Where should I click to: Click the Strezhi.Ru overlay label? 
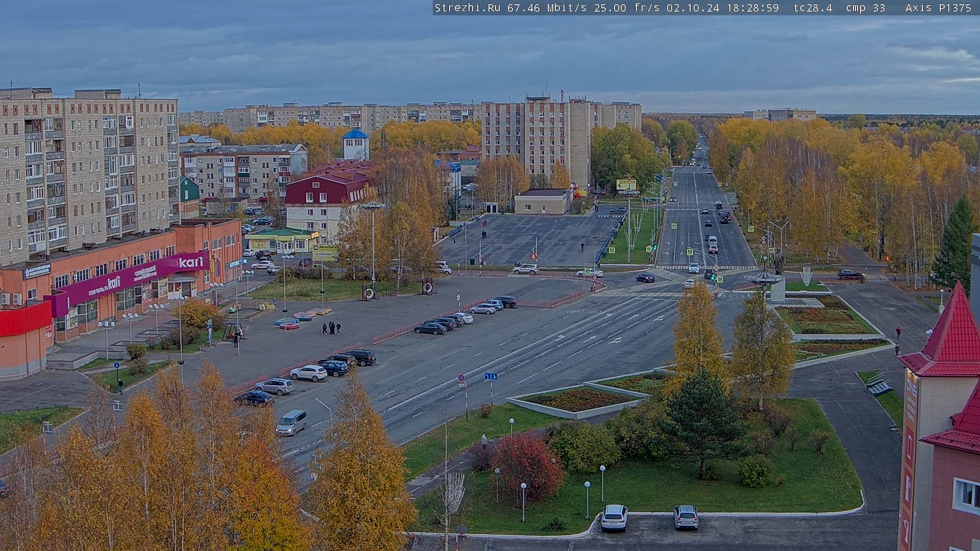pos(467,8)
